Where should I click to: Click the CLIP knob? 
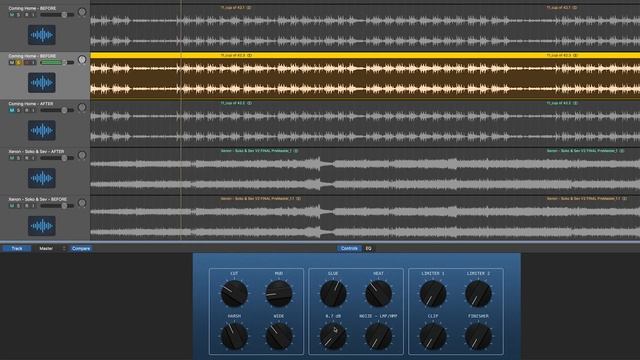tap(433, 336)
